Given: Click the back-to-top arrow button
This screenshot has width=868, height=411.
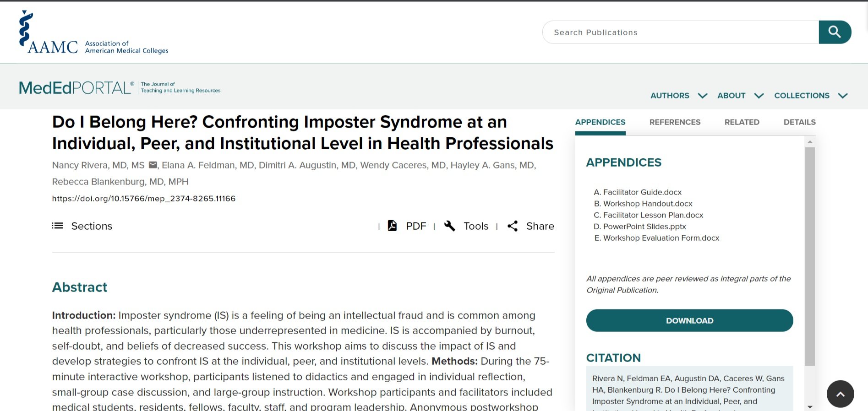Looking at the screenshot, I should [x=840, y=394].
